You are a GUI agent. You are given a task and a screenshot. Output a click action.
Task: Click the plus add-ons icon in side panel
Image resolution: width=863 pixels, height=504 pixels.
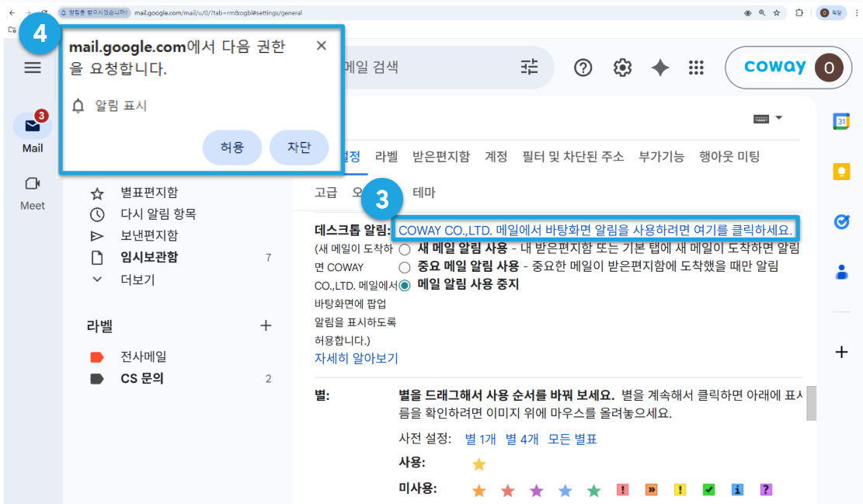click(841, 352)
